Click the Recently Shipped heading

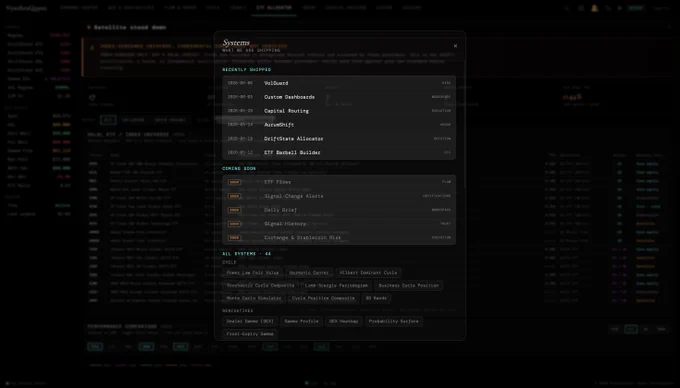246,69
